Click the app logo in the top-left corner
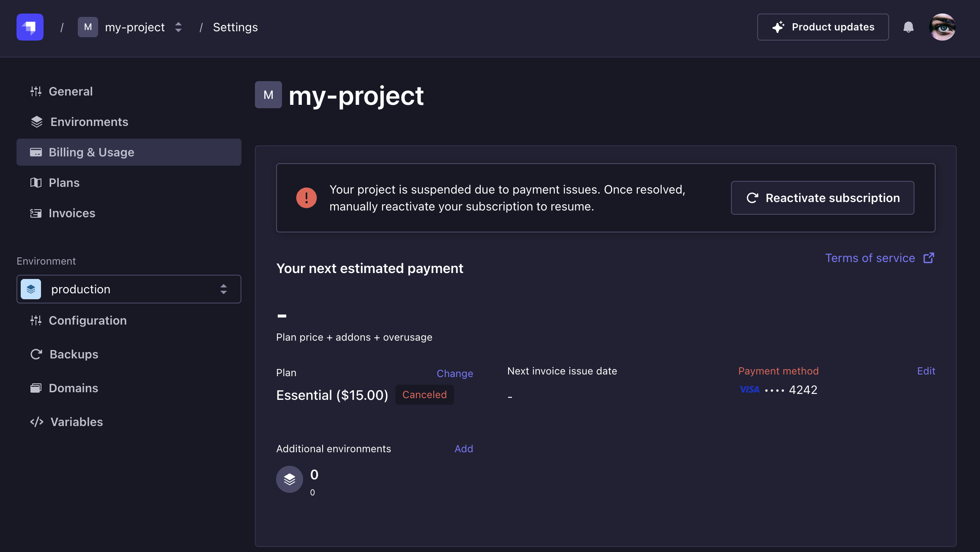 pyautogui.click(x=30, y=27)
